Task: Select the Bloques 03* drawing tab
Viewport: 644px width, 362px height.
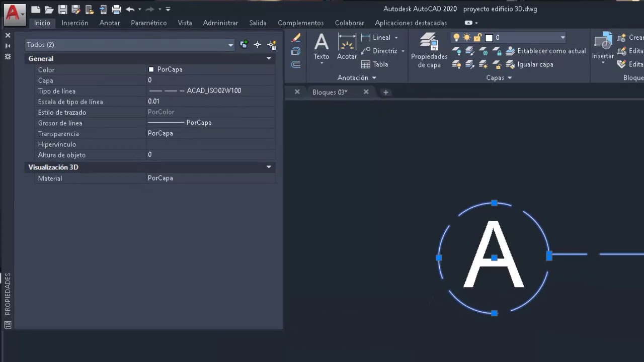Action: pyautogui.click(x=330, y=92)
